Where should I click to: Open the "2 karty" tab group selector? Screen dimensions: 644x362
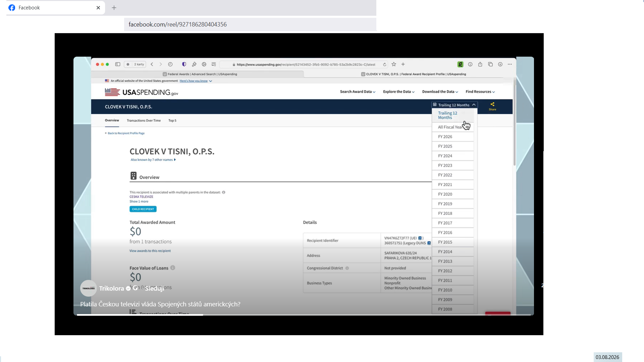[135, 64]
